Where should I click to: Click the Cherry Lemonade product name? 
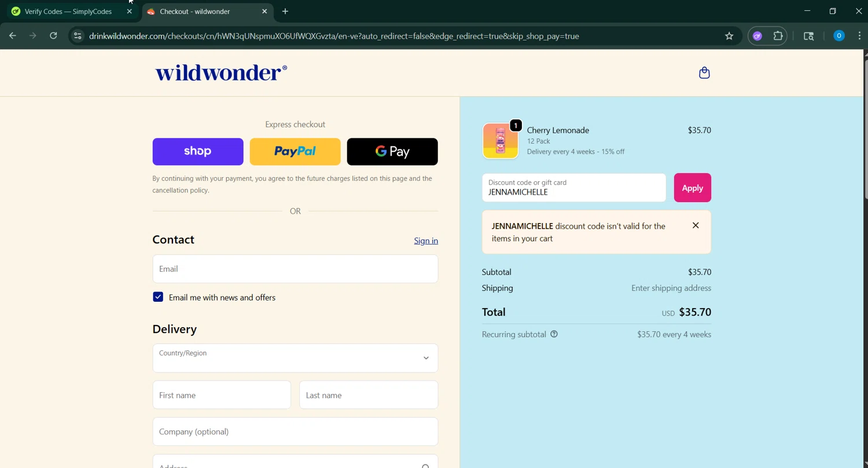(558, 130)
